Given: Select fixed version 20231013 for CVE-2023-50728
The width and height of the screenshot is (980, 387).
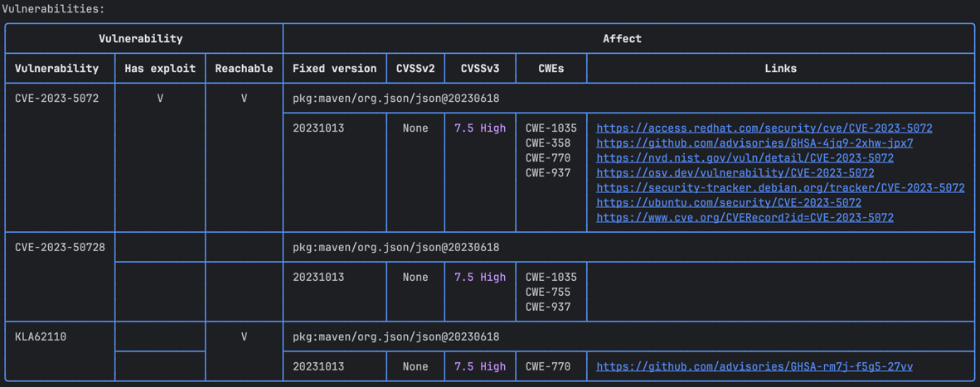Looking at the screenshot, I should [318, 277].
